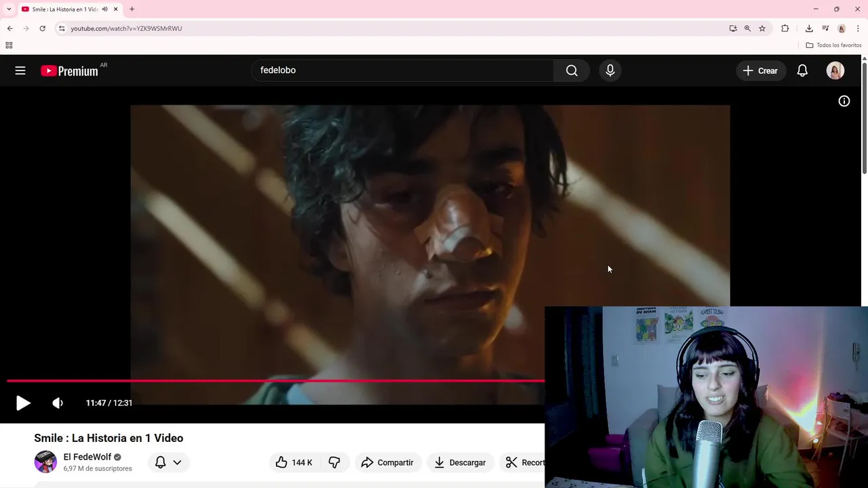Image resolution: width=868 pixels, height=488 pixels.
Task: Mute the tab via its speaker icon
Action: [x=104, y=9]
